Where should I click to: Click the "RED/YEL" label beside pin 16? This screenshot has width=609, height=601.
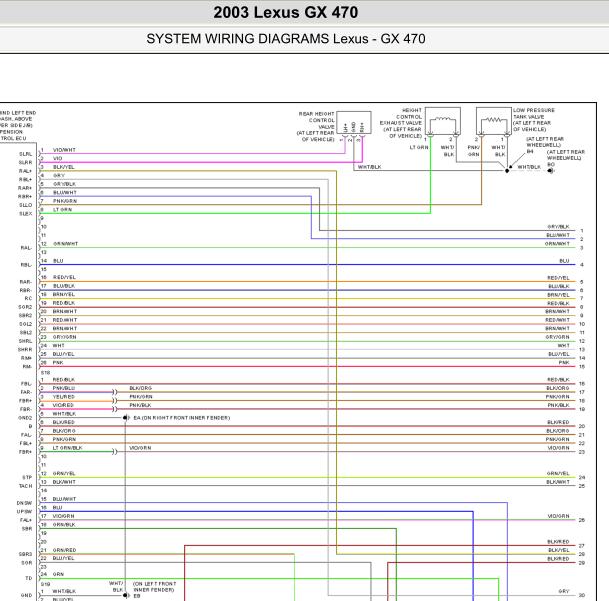coord(64,277)
